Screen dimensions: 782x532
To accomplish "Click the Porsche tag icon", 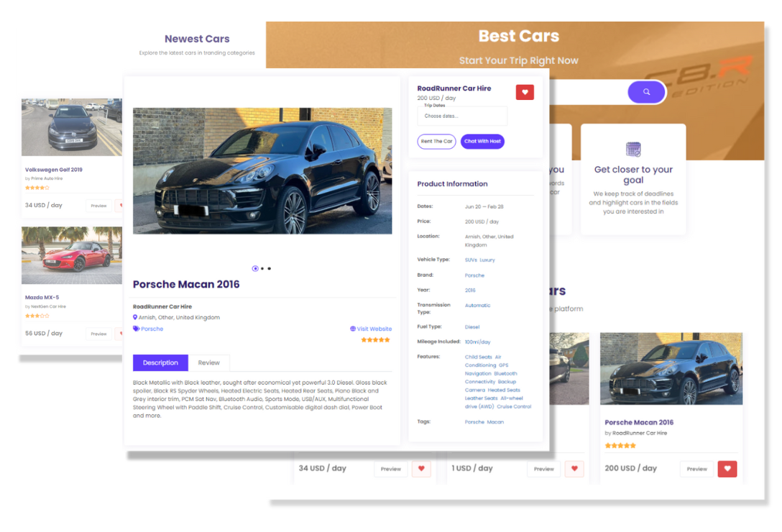I will click(x=135, y=329).
